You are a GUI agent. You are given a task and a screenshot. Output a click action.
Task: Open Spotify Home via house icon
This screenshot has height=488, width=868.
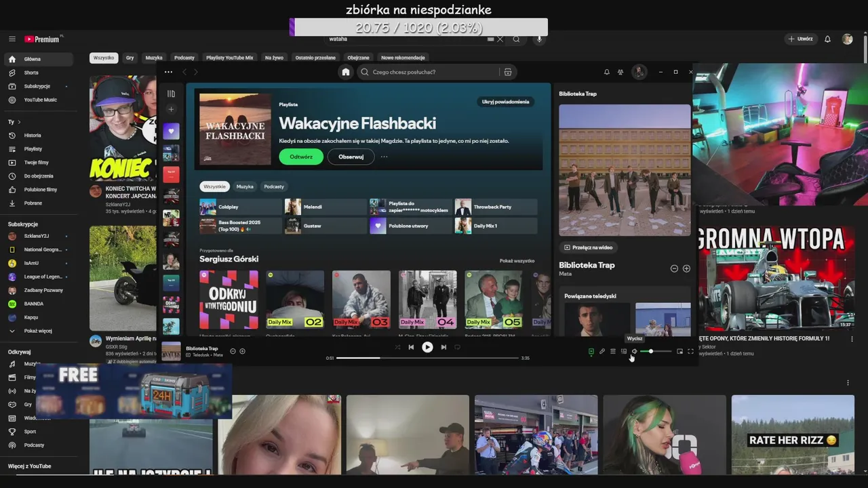point(346,72)
